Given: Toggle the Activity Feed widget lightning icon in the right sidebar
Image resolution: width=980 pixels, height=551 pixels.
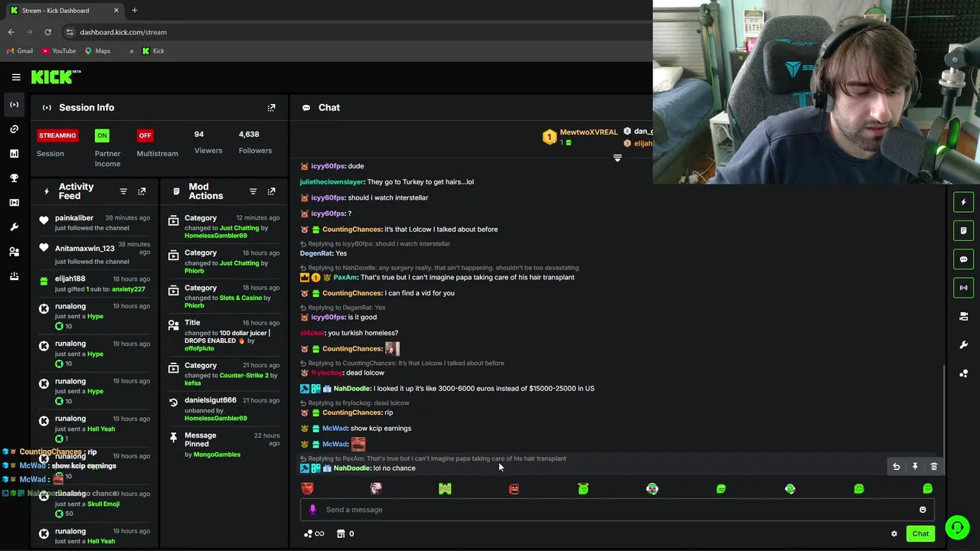Looking at the screenshot, I should [x=963, y=202].
